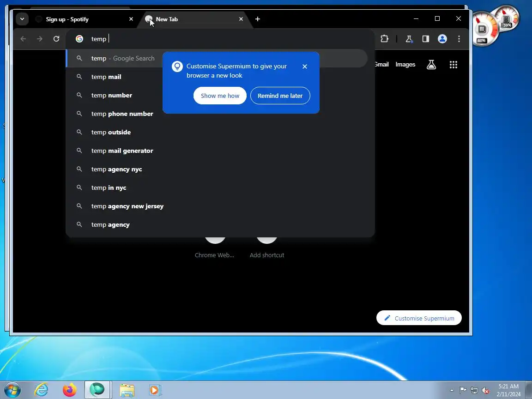Open the Images link
This screenshot has width=532, height=399.
click(405, 65)
